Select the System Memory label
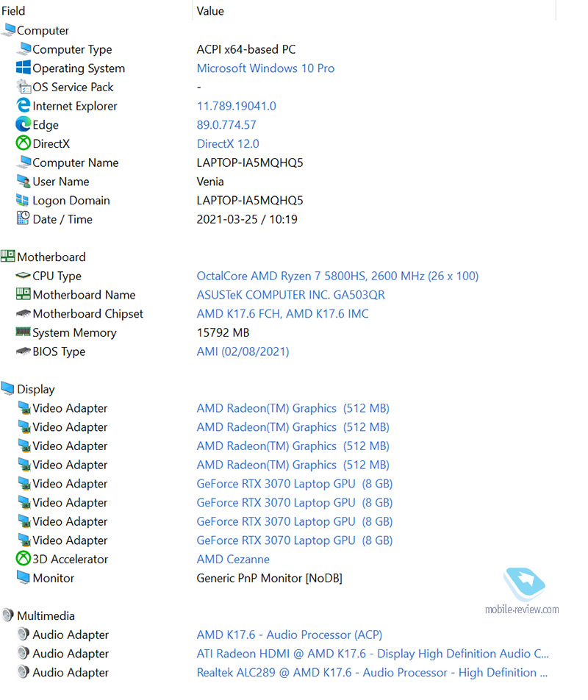 click(74, 332)
